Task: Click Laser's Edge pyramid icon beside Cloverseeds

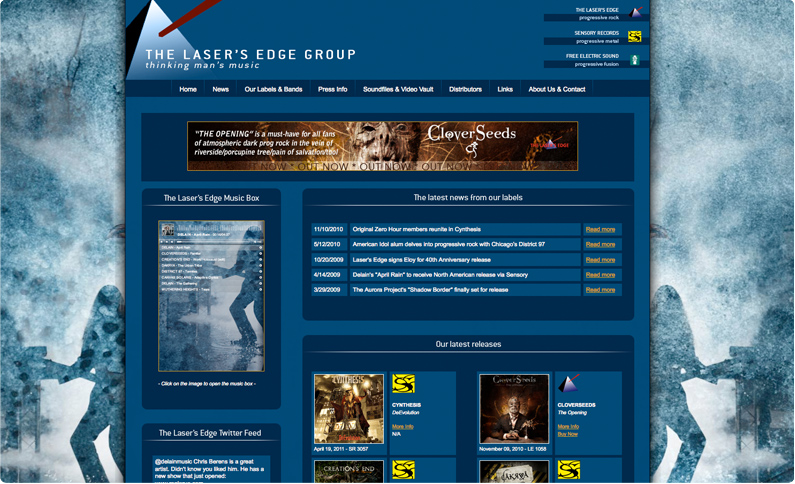Action: [568, 384]
